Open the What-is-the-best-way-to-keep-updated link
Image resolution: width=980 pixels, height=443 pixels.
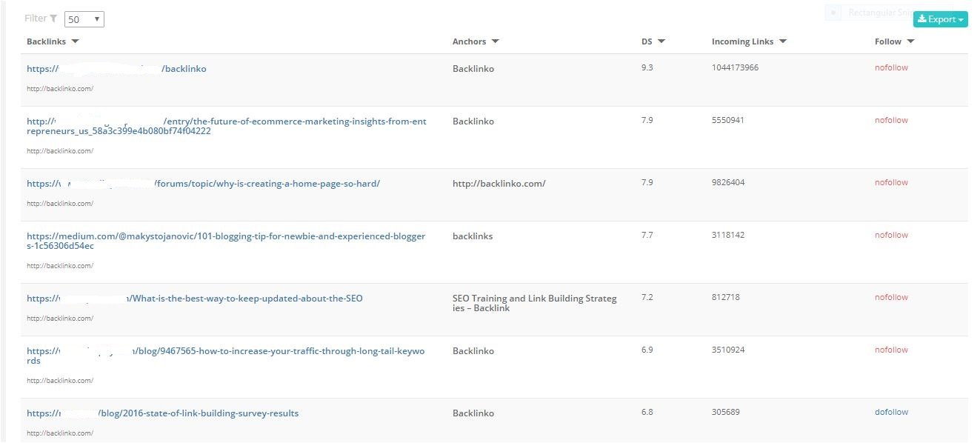[195, 299]
